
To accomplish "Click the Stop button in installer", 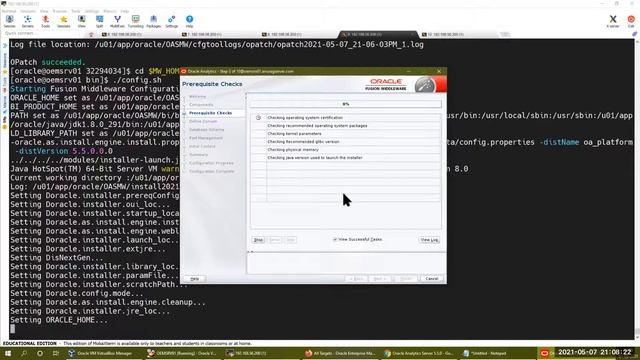I will [x=258, y=240].
